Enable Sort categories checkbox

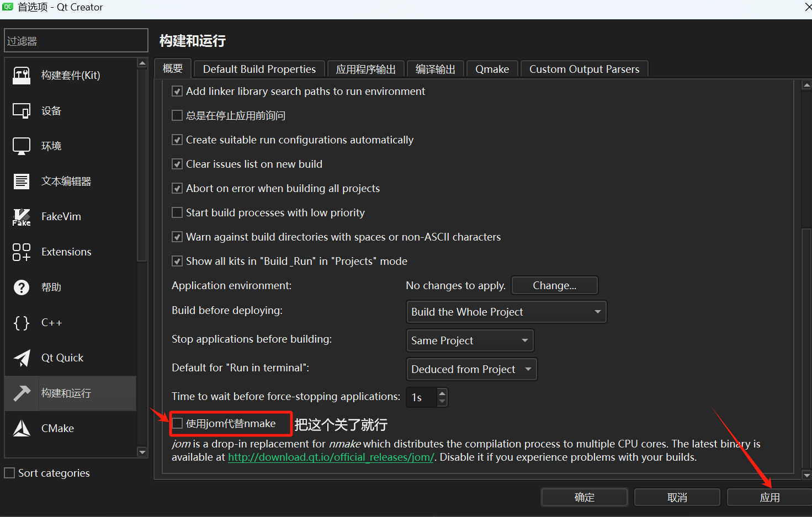(9, 473)
